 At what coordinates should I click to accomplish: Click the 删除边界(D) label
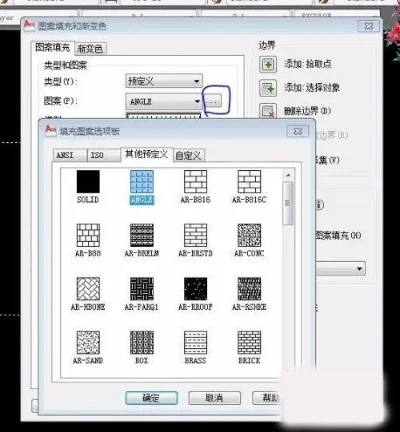pos(307,111)
